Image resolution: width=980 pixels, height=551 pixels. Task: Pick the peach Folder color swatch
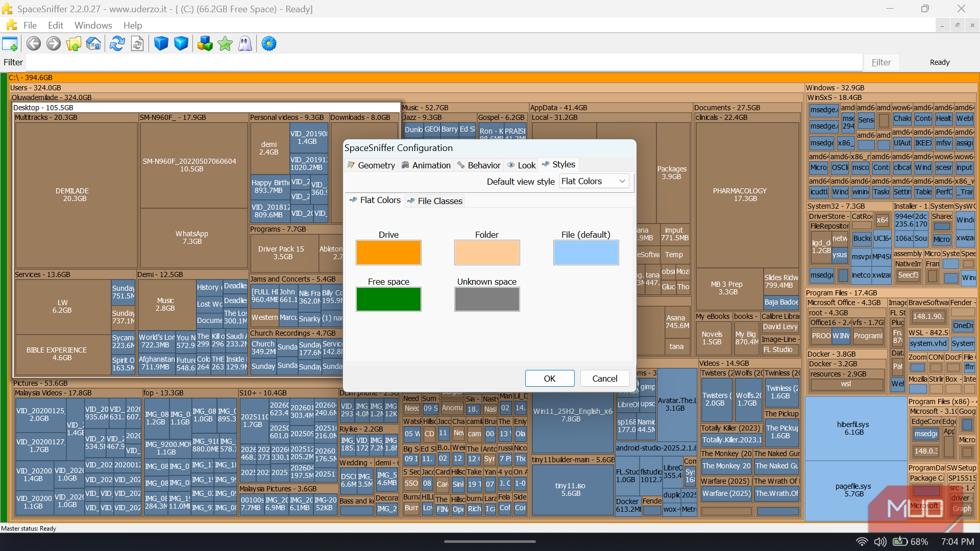click(487, 253)
